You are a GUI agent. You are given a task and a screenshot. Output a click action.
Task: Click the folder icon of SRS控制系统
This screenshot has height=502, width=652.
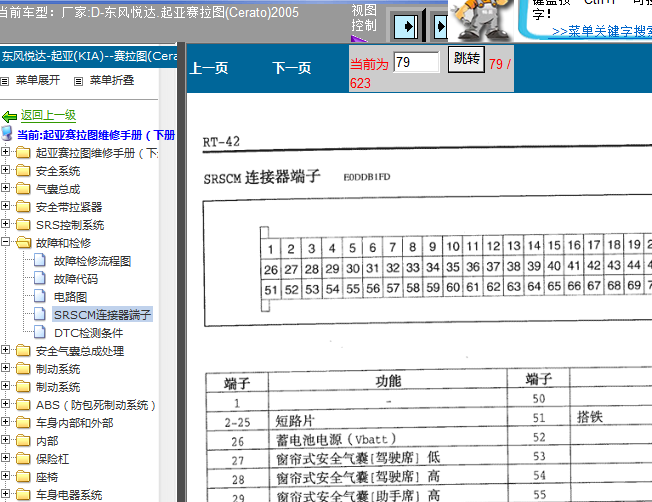pyautogui.click(x=23, y=224)
